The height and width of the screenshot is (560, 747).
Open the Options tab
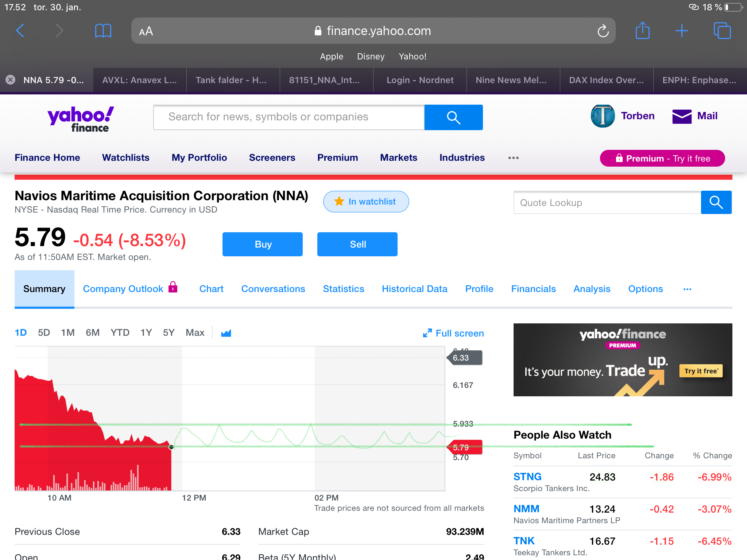(646, 289)
